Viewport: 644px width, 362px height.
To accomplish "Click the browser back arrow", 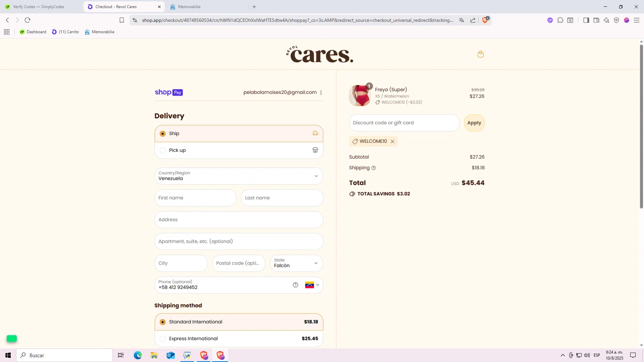I will click(x=7, y=20).
